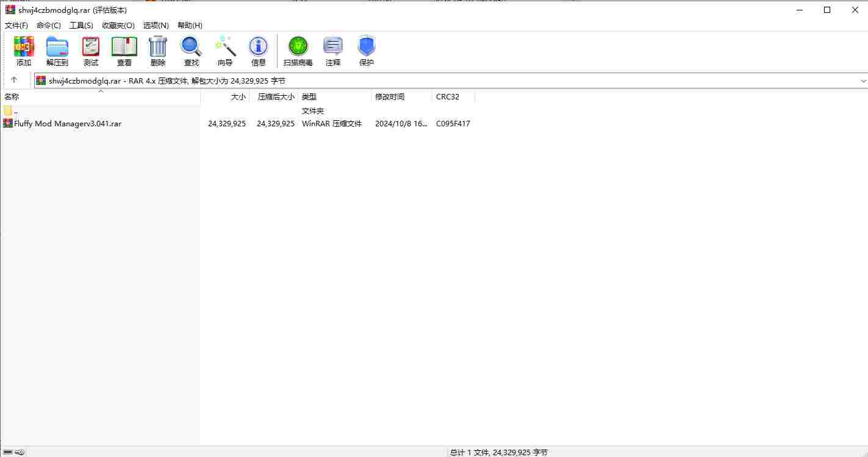Go up one level with arrow button
868x457 pixels.
click(14, 80)
